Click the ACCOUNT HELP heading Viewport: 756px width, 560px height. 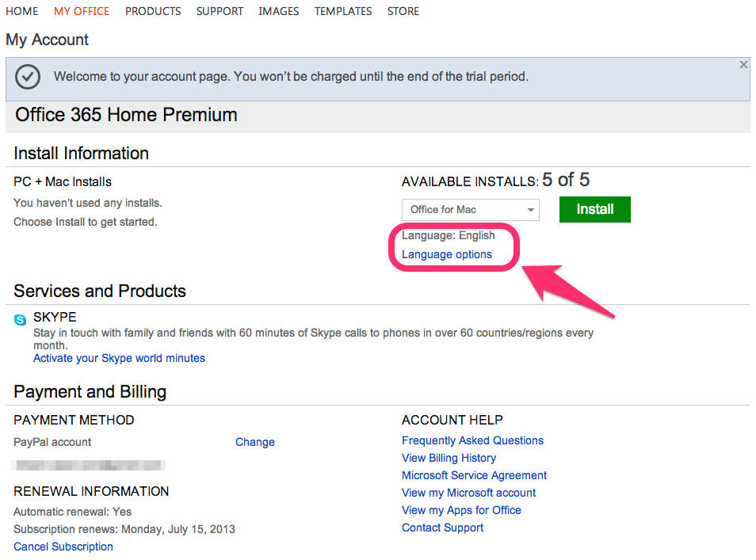(x=452, y=421)
